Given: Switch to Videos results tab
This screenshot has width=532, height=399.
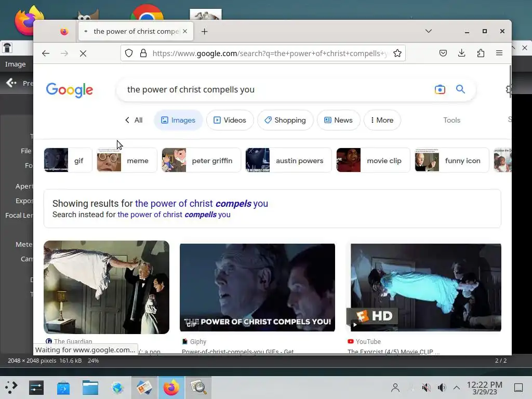Looking at the screenshot, I should [230, 120].
